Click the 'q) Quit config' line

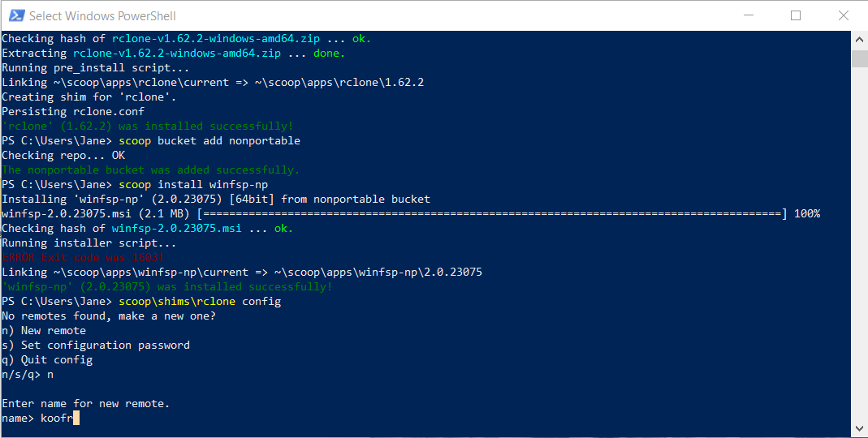[47, 359]
